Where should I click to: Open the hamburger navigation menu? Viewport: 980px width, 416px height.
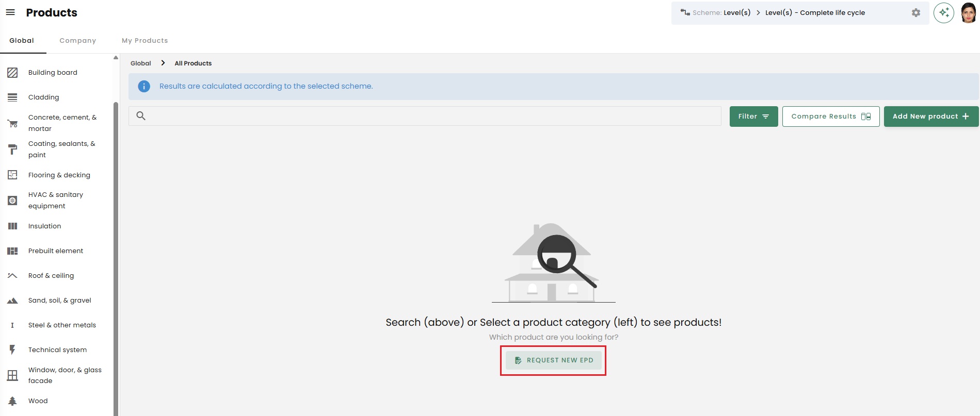tap(10, 12)
